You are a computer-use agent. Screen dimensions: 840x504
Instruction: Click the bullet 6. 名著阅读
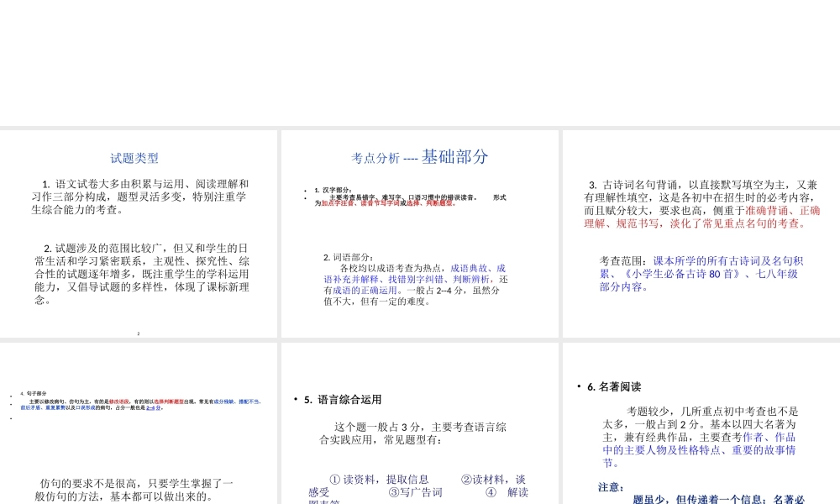click(x=612, y=386)
